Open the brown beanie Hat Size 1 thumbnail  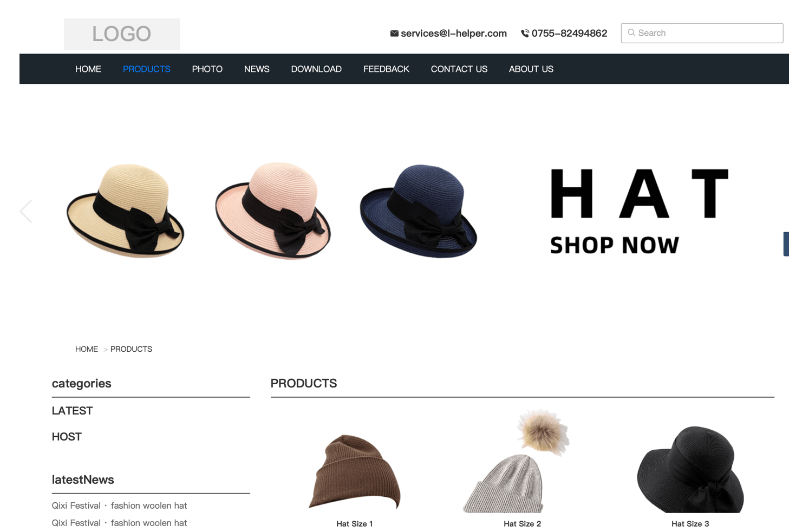355,472
